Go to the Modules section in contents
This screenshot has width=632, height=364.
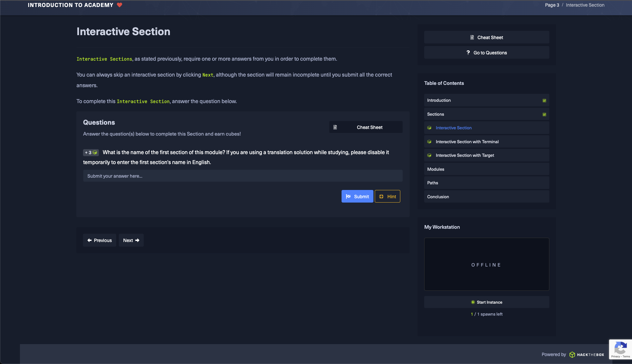pyautogui.click(x=435, y=169)
